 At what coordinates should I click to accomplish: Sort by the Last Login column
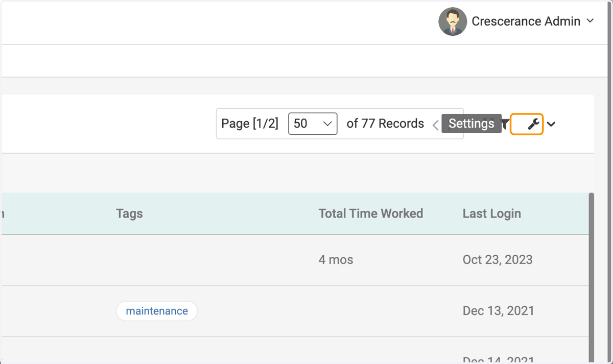tap(492, 213)
